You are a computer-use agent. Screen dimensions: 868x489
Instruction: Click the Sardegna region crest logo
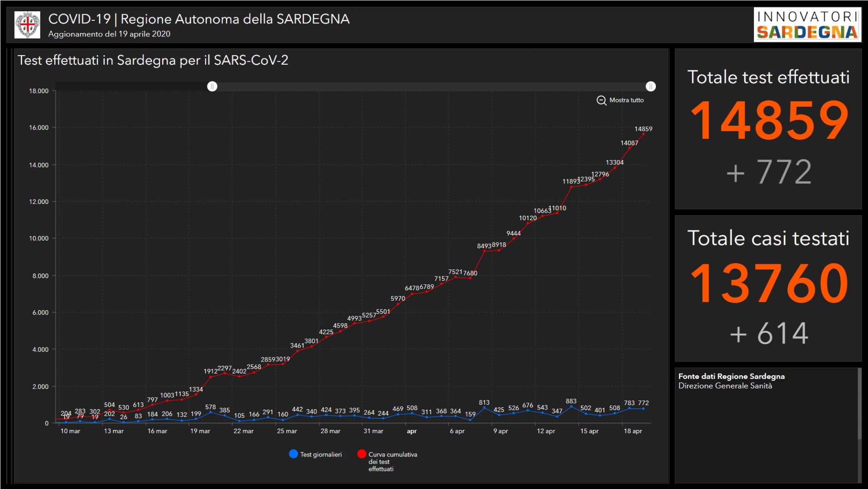tap(28, 25)
